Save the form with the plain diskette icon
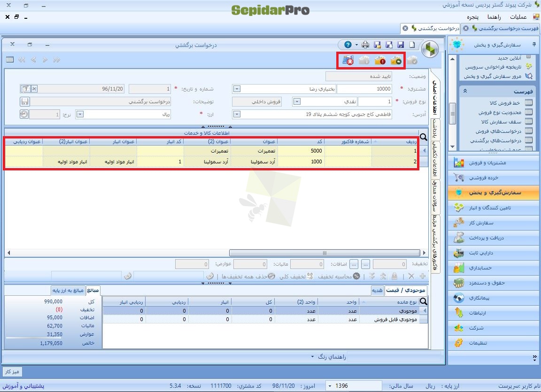The width and height of the screenshot is (541, 392). coord(401,45)
